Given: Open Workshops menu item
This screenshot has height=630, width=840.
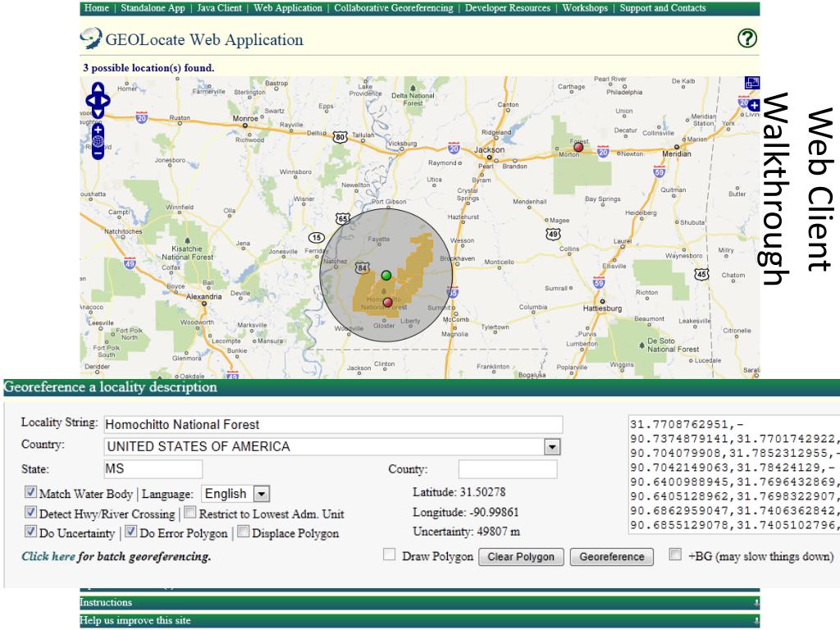Looking at the screenshot, I should click(x=585, y=8).
